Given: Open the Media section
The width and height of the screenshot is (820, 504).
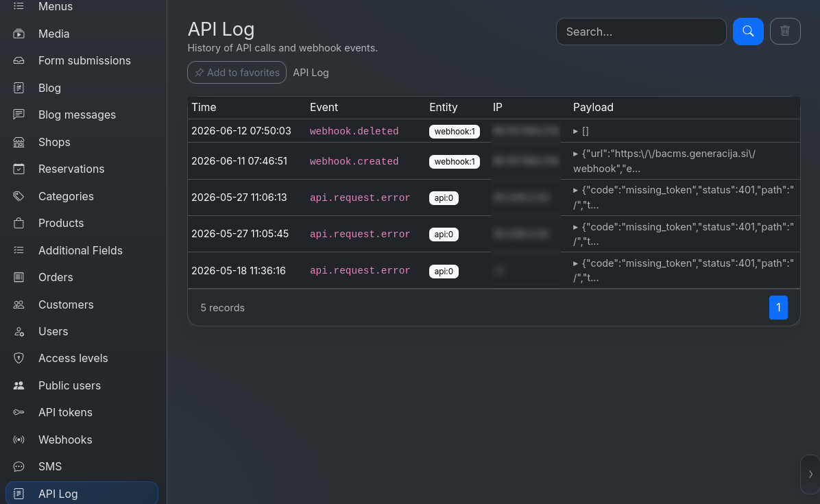Looking at the screenshot, I should (54, 34).
